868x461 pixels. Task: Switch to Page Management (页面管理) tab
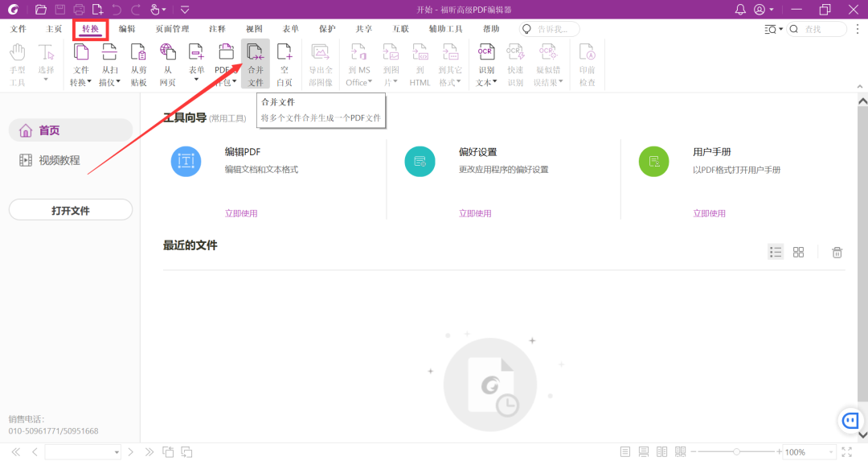[172, 29]
